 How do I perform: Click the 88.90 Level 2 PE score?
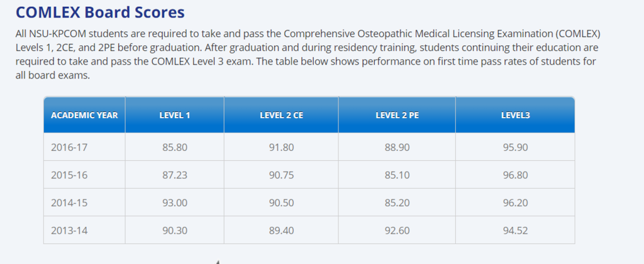[397, 148]
